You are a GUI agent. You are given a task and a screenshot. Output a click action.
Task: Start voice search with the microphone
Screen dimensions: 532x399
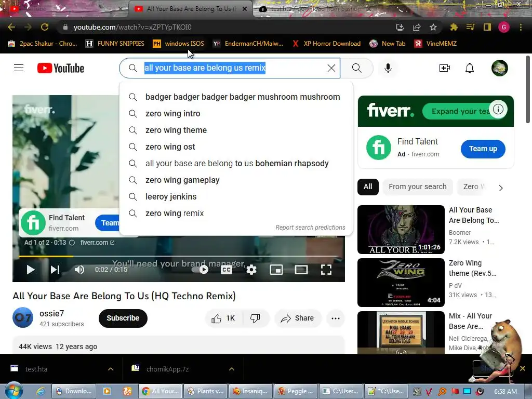(x=388, y=68)
